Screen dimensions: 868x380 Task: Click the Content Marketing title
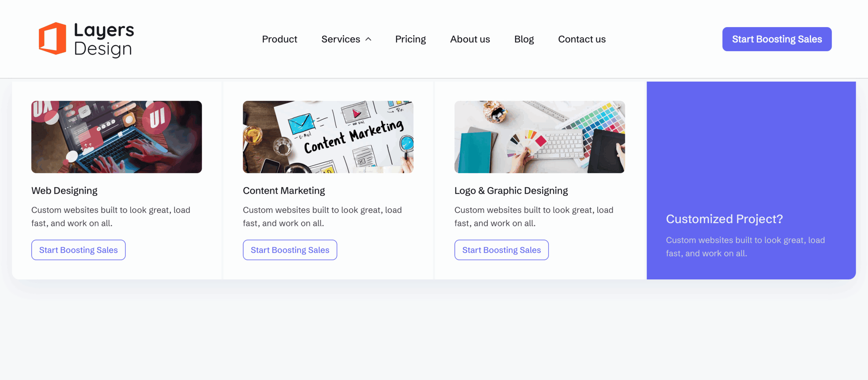[x=284, y=191]
